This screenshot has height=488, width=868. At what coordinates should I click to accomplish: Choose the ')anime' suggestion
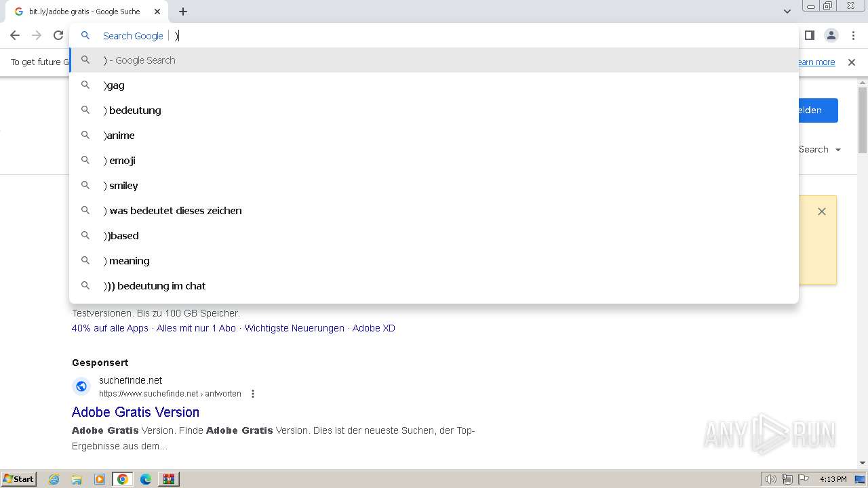pyautogui.click(x=434, y=136)
